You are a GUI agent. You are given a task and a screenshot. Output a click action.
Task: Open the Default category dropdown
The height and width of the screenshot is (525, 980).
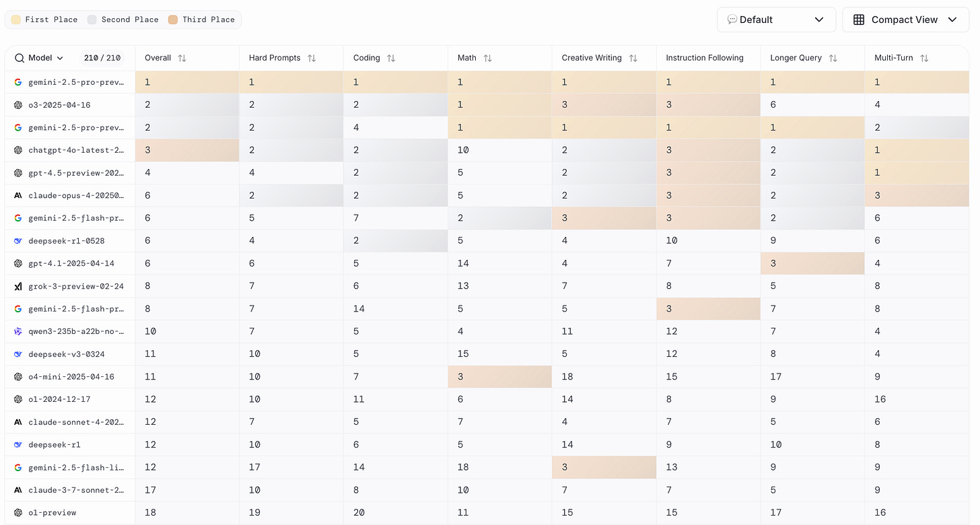point(776,20)
